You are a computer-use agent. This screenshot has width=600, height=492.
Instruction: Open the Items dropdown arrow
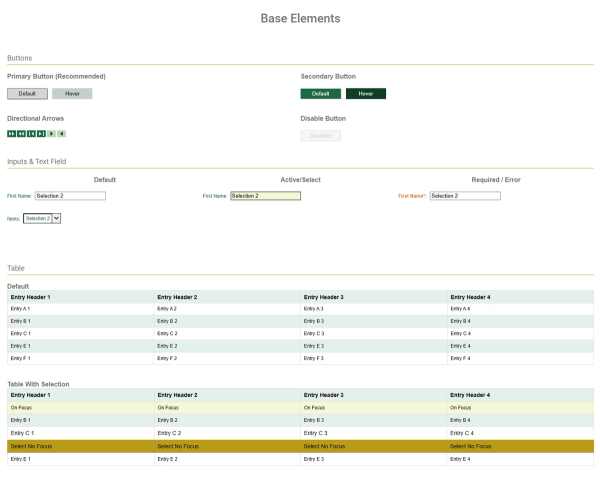[56, 218]
